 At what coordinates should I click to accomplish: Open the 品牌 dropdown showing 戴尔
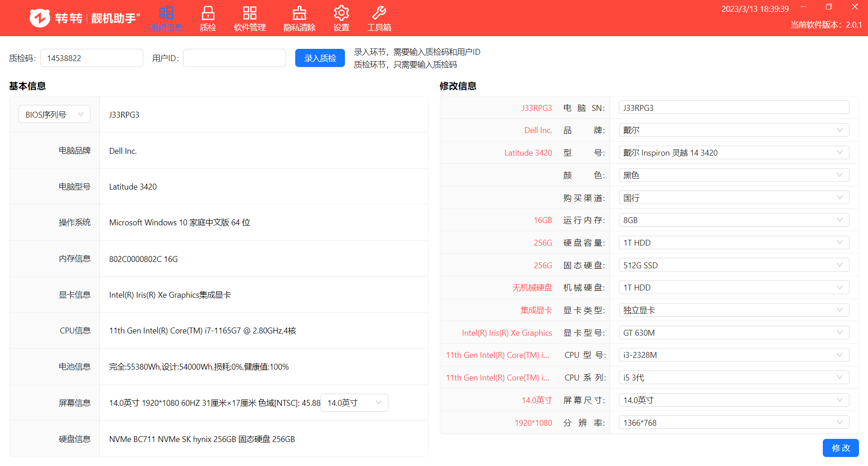(x=734, y=130)
